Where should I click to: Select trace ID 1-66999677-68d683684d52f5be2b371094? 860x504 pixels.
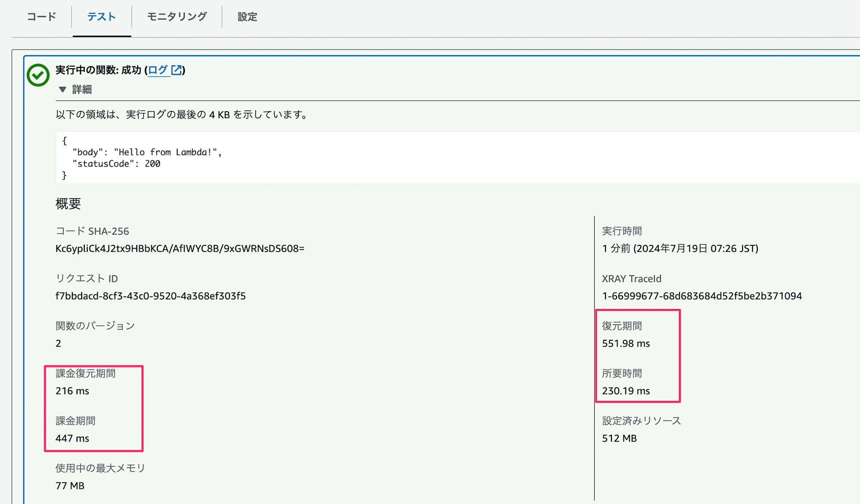pyautogui.click(x=702, y=296)
